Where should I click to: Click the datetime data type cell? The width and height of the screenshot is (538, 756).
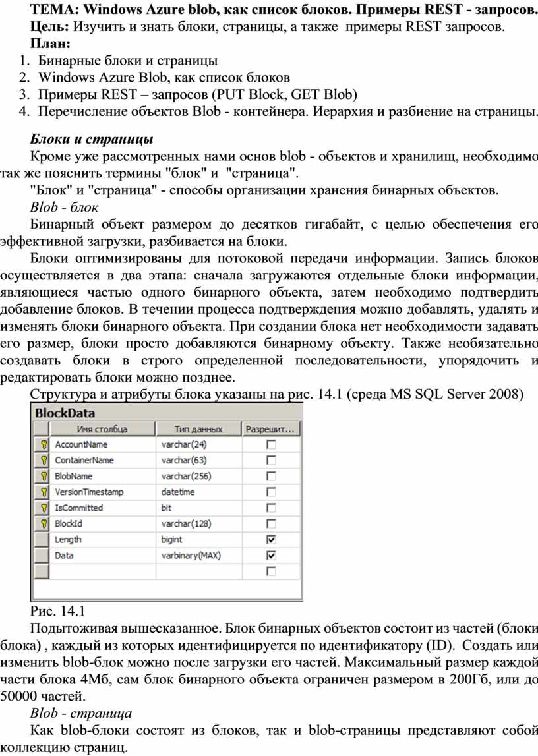tap(198, 492)
